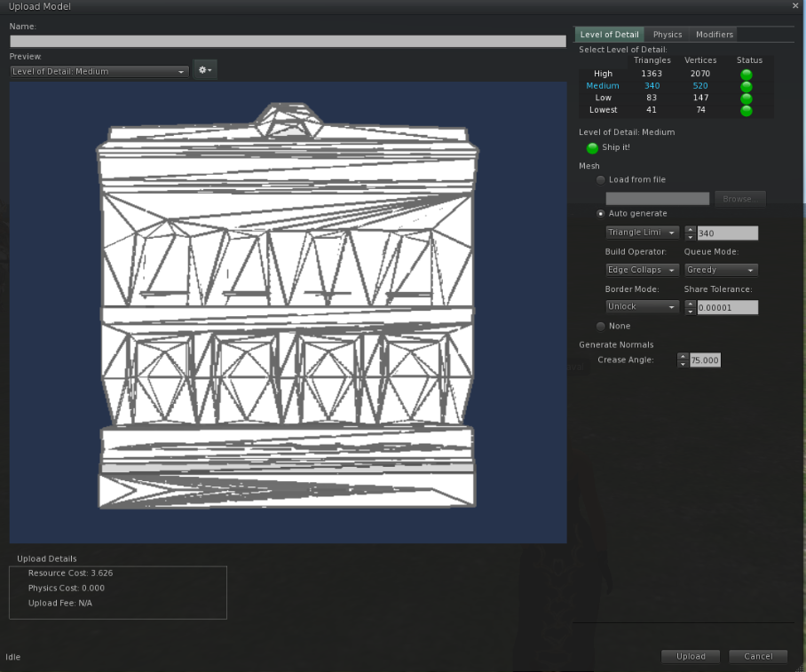Click the Cancel button
Screen dimensions: 806x672
[758, 657]
